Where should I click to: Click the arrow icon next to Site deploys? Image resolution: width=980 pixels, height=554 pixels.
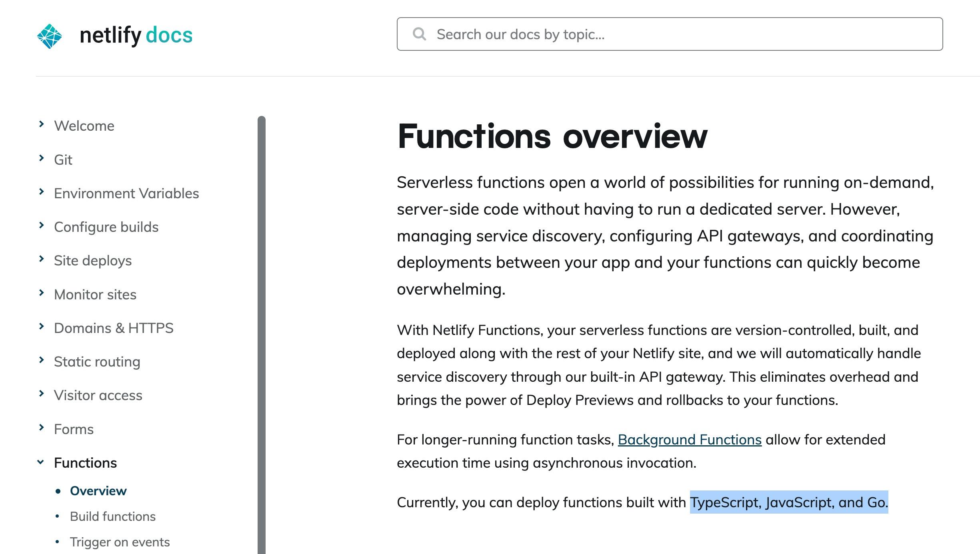point(42,260)
